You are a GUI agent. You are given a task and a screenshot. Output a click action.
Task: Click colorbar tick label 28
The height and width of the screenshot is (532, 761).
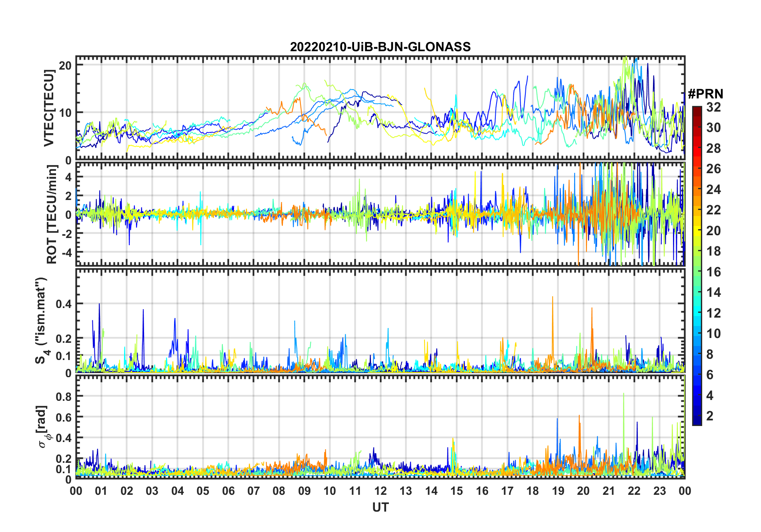click(x=713, y=148)
